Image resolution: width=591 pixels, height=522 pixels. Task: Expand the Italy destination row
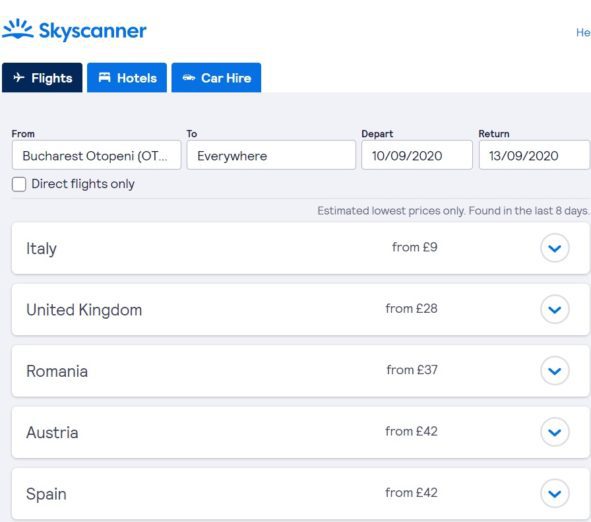(x=554, y=248)
